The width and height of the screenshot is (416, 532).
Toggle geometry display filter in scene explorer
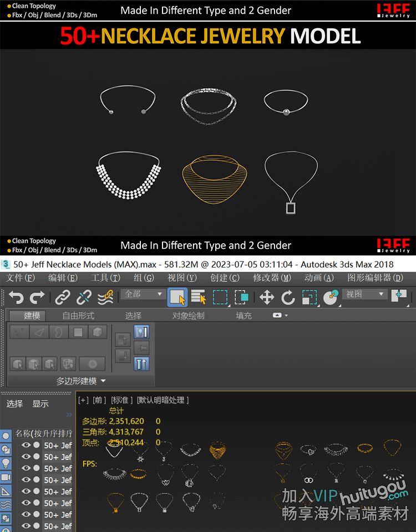pos(6,436)
